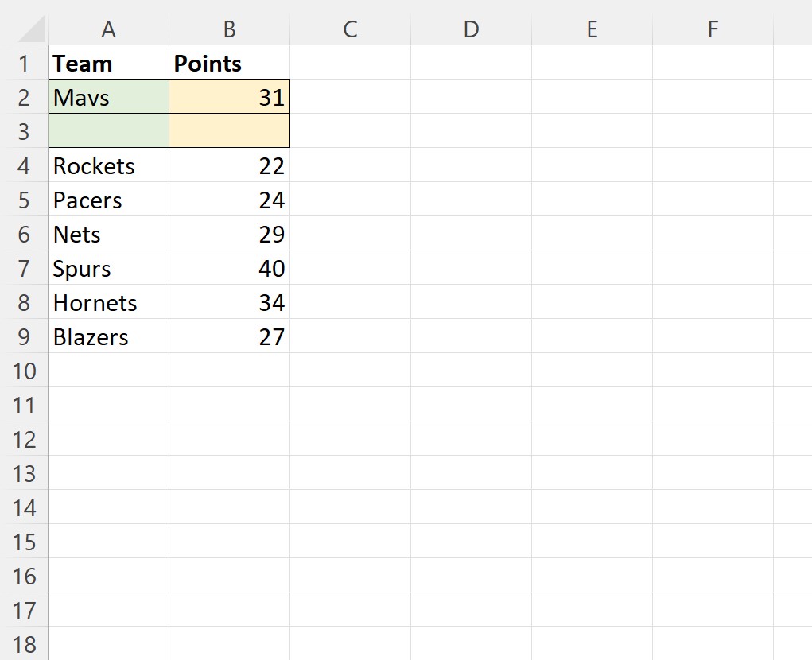Screen dimensions: 812x660
Task: Select row number 12
Action: [x=25, y=439]
